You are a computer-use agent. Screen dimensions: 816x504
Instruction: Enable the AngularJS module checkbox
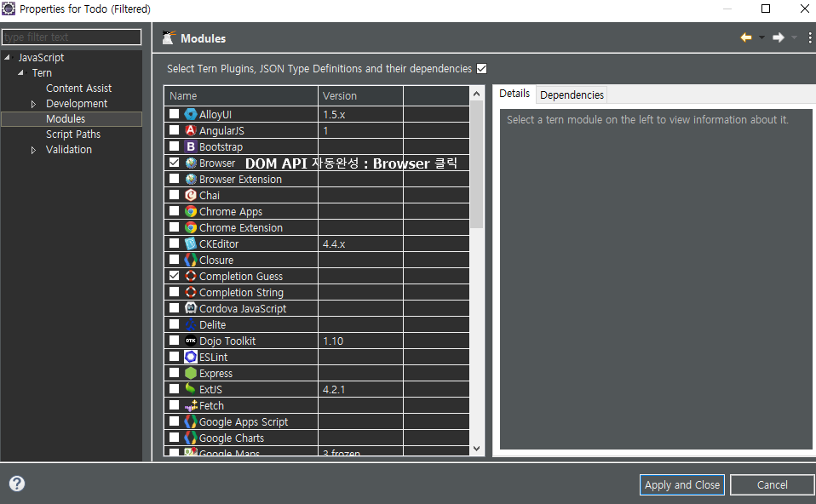click(175, 130)
